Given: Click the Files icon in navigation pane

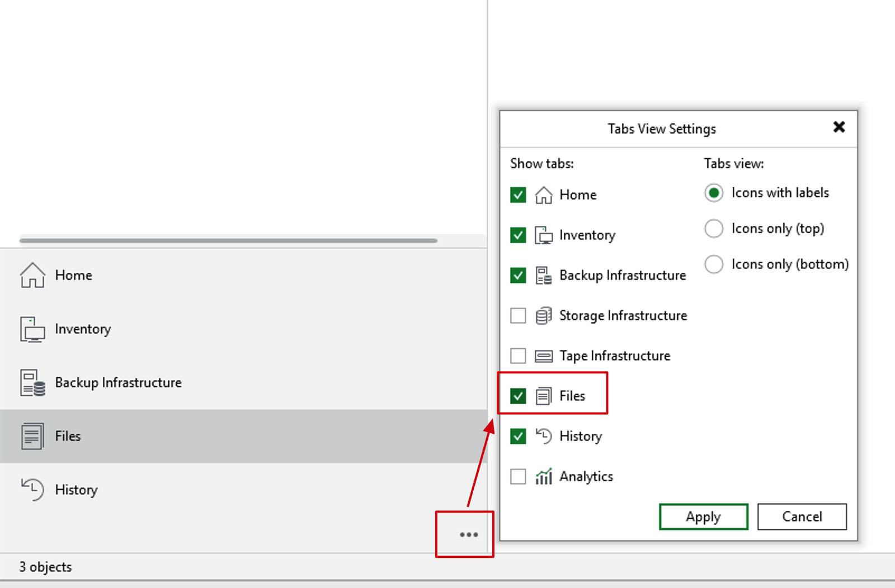Looking at the screenshot, I should point(32,436).
